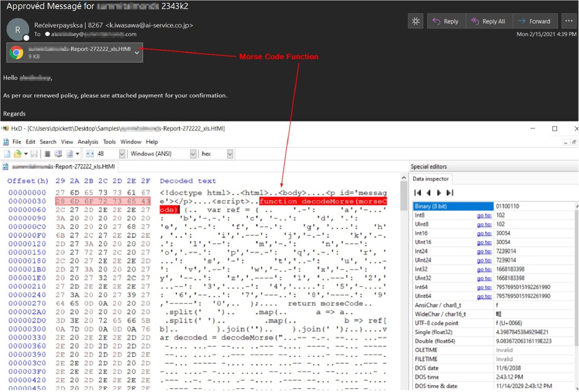
Task: Click Reply All button in the email
Action: [489, 21]
